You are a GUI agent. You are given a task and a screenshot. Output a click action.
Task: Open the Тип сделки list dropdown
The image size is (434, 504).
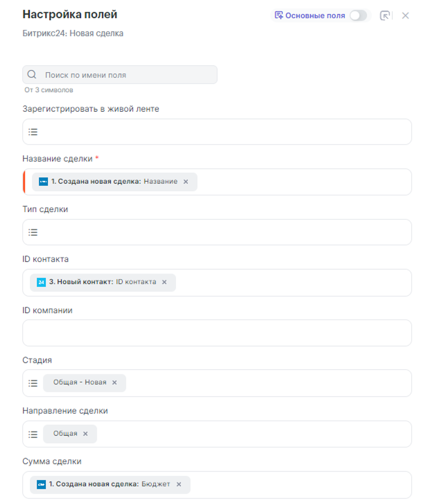[33, 232]
